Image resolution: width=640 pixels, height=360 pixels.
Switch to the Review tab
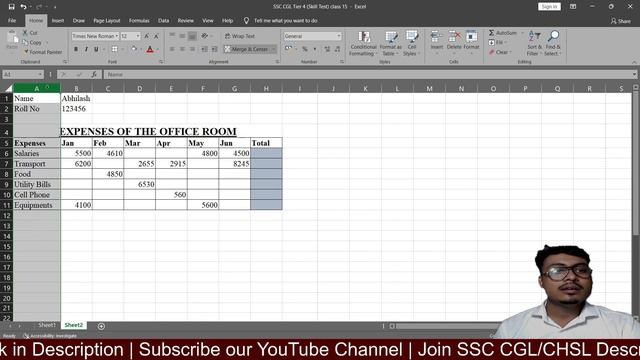(185, 20)
